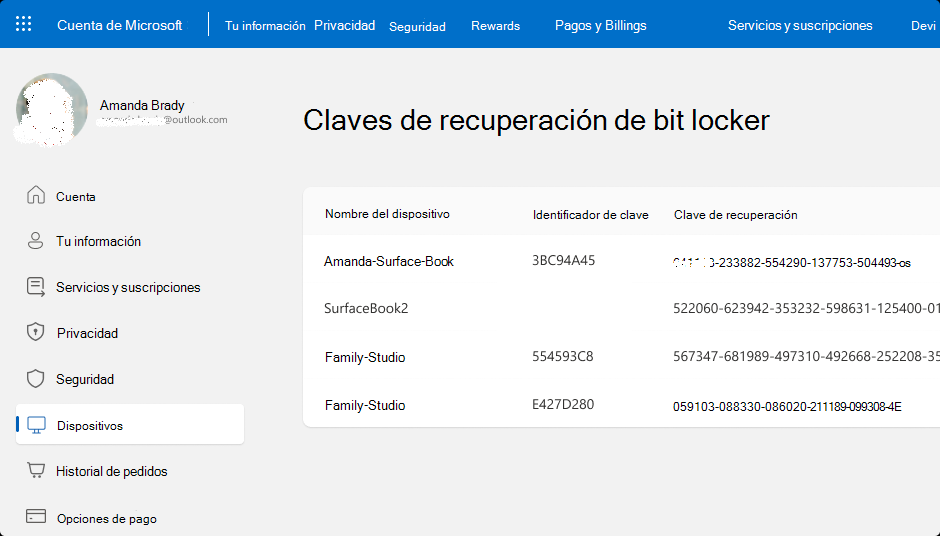The image size is (940, 536).
Task: Click the Clave de recuperación column header
Action: [x=736, y=215]
